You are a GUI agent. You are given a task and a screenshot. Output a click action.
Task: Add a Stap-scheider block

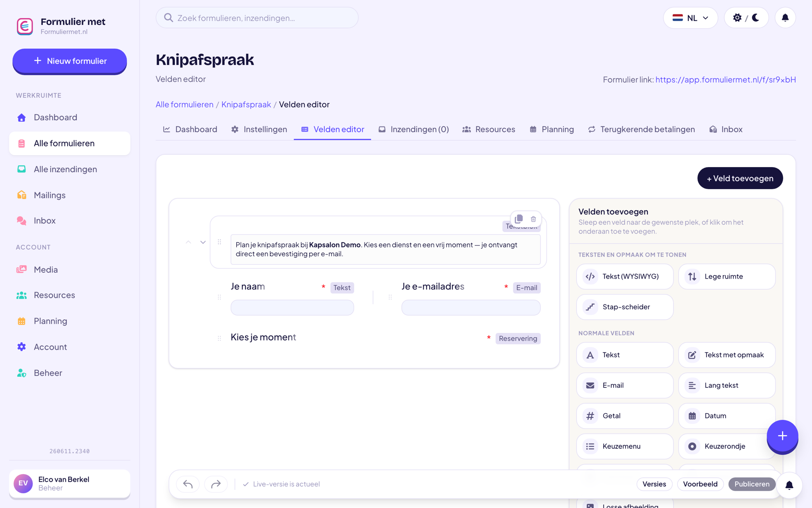[625, 307]
